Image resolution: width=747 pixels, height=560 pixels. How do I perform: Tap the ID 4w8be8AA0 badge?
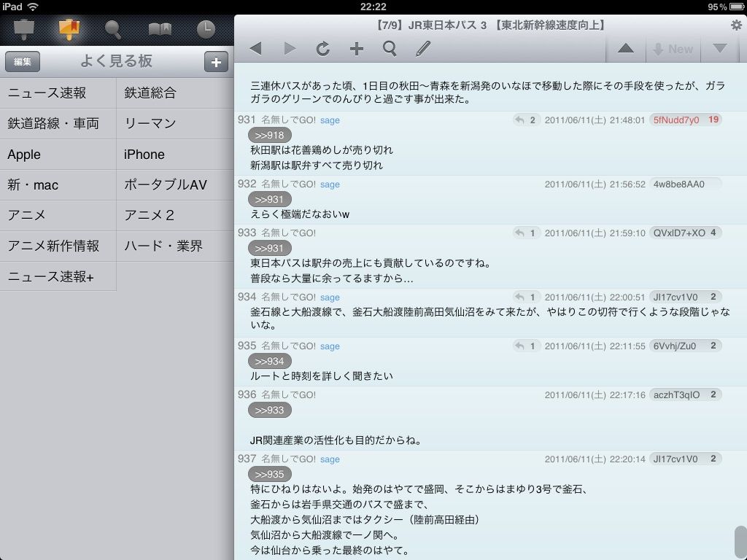pos(686,184)
